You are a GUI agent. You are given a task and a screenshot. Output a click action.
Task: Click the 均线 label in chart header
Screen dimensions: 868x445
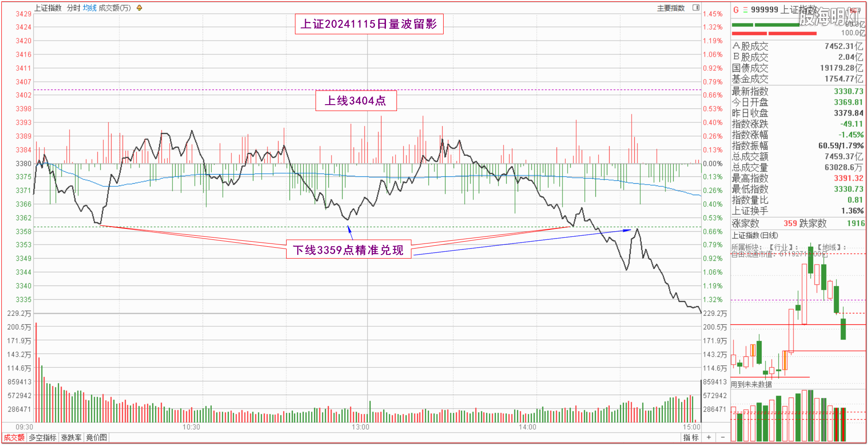90,8
